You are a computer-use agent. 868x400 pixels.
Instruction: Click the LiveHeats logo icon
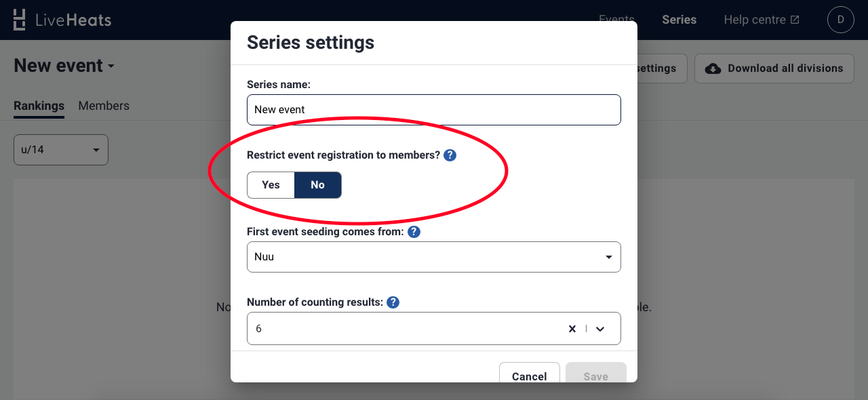tap(19, 19)
